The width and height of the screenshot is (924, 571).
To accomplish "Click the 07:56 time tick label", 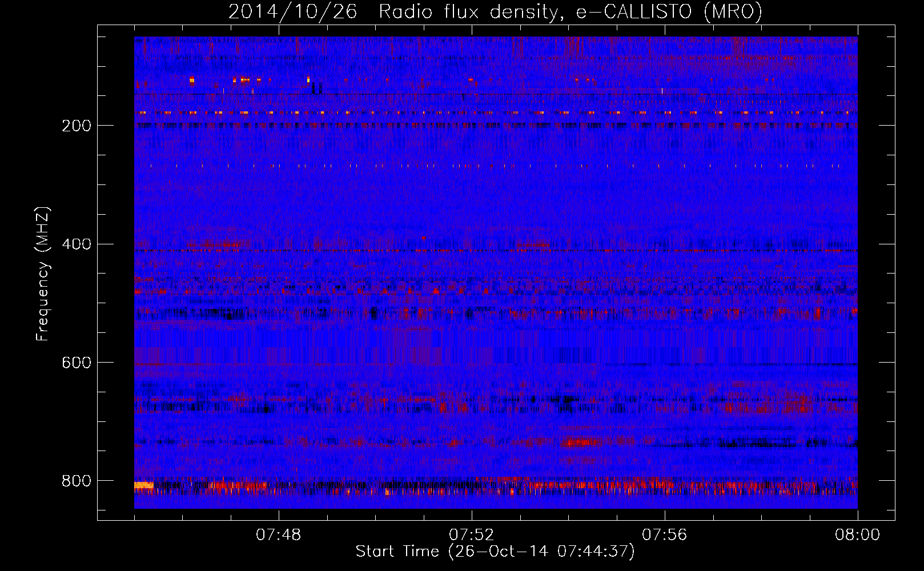I will click(x=665, y=535).
